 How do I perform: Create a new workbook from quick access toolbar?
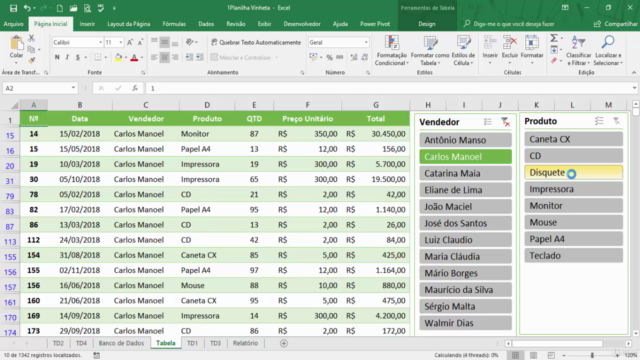click(60, 8)
